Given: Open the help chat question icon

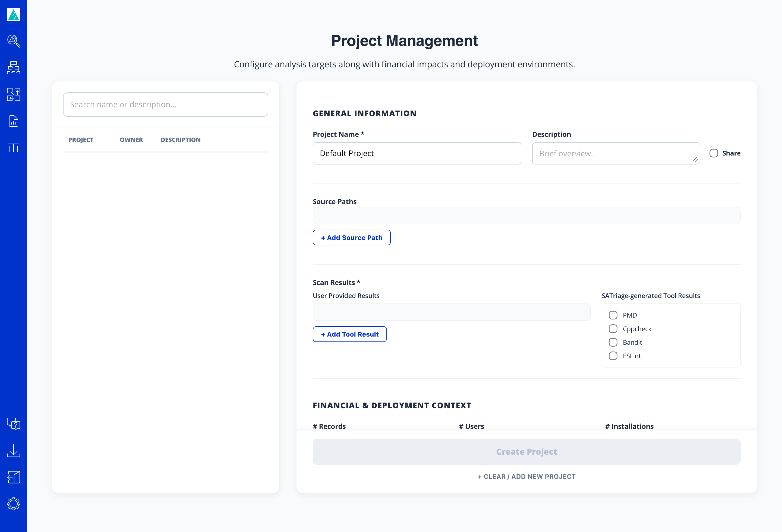Looking at the screenshot, I should 14,424.
